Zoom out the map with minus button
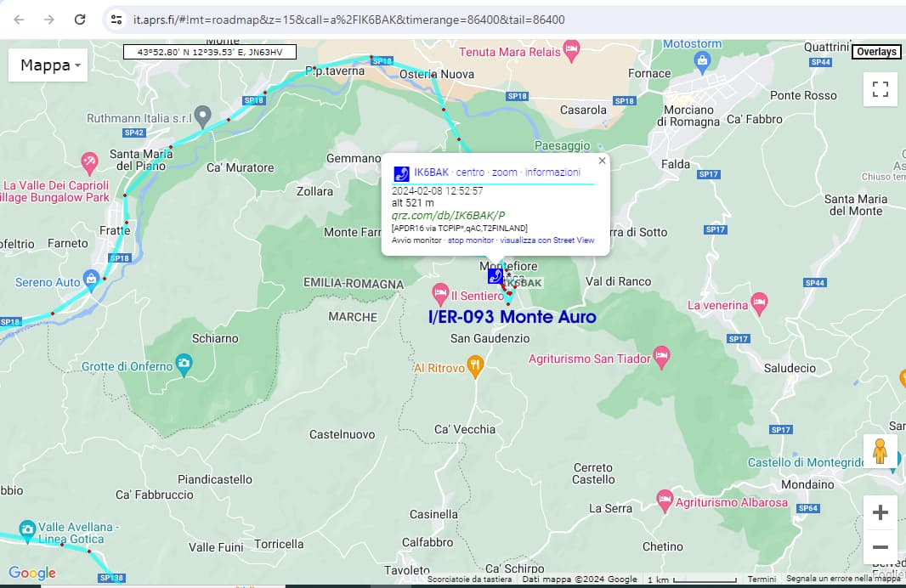 pyautogui.click(x=880, y=547)
